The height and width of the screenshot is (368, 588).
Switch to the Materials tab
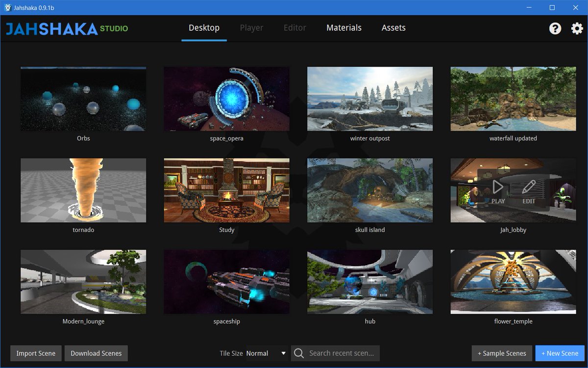tap(344, 28)
